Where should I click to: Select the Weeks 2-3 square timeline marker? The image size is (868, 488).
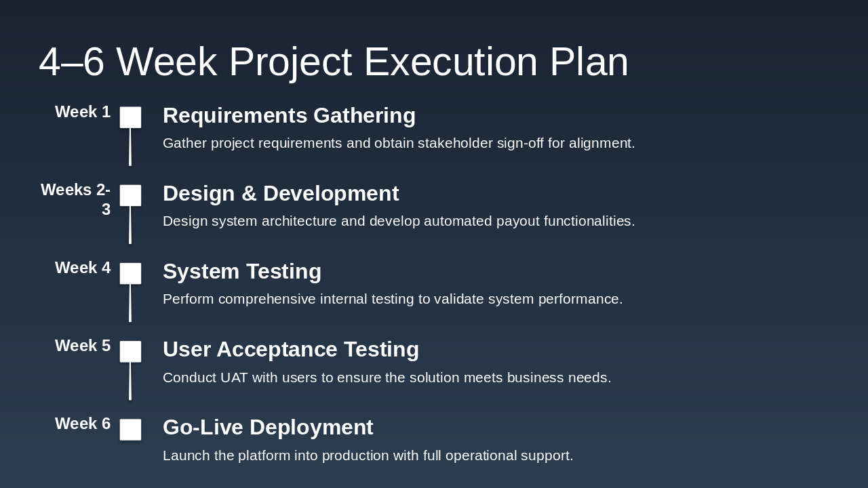131,195
